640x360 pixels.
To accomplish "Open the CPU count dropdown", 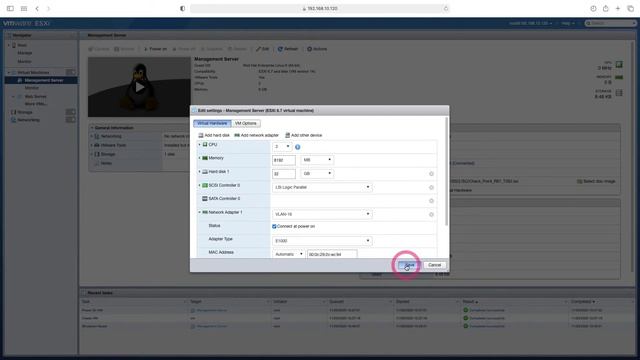I will tap(282, 147).
